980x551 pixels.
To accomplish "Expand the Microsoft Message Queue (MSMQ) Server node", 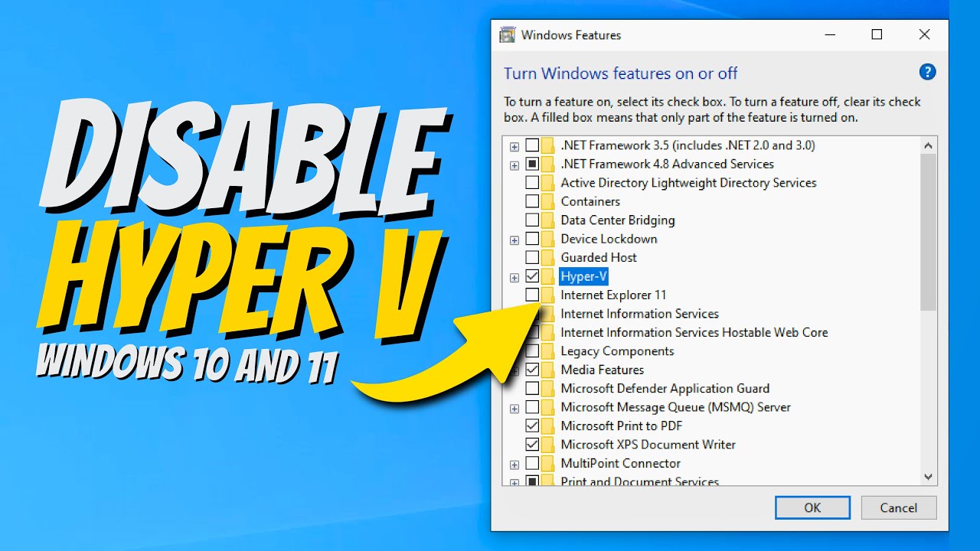I will pyautogui.click(x=514, y=408).
